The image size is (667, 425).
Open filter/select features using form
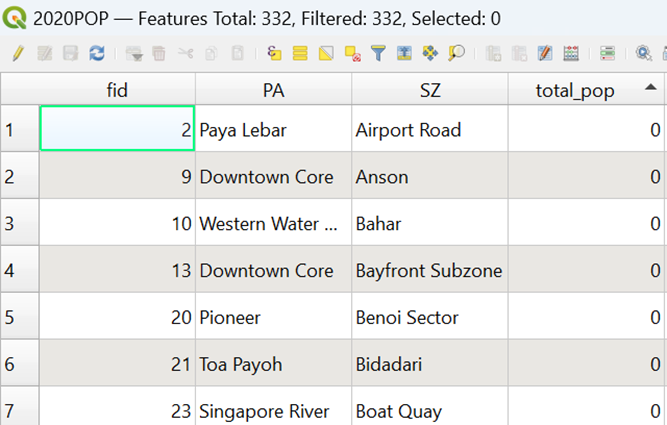378,53
